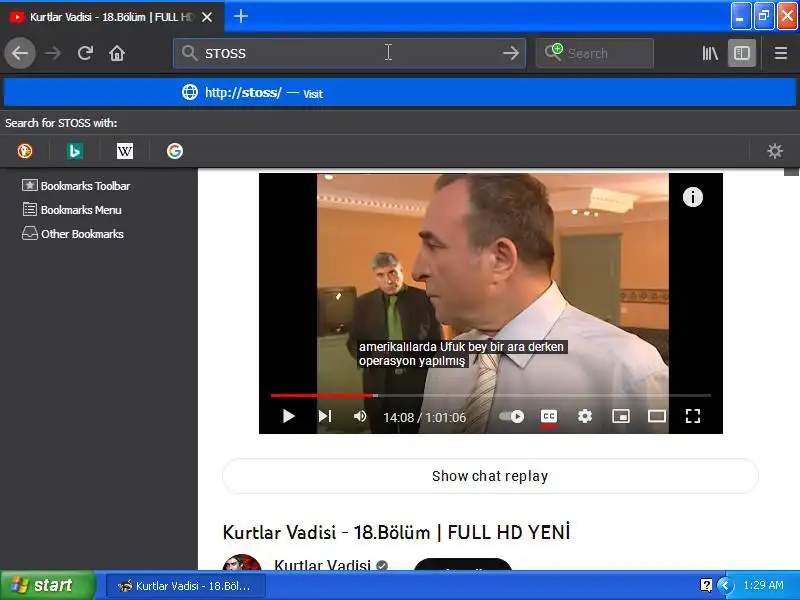The height and width of the screenshot is (600, 800).
Task: Reload the current page
Action: click(85, 53)
